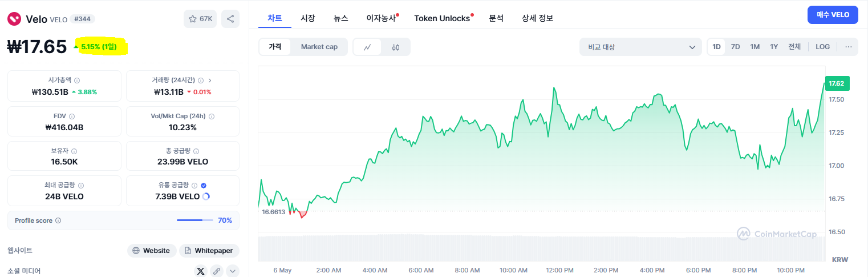Click the Velo logo icon

14,19
